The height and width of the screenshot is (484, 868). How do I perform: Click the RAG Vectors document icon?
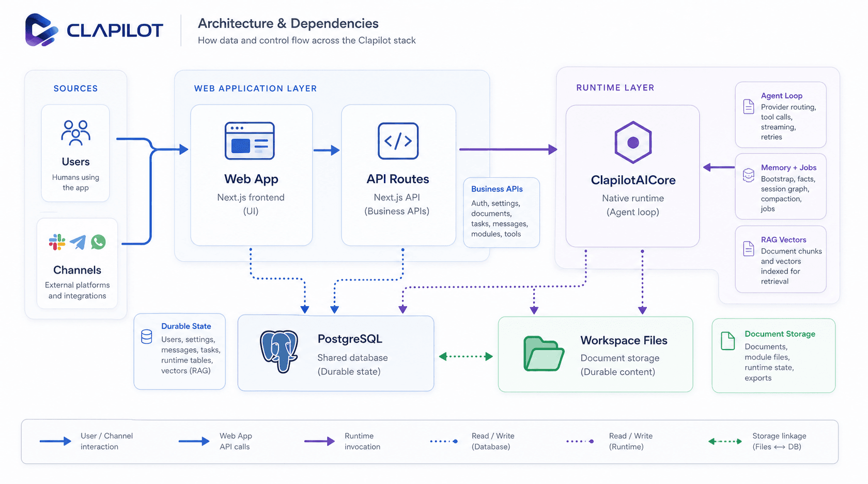coord(749,249)
